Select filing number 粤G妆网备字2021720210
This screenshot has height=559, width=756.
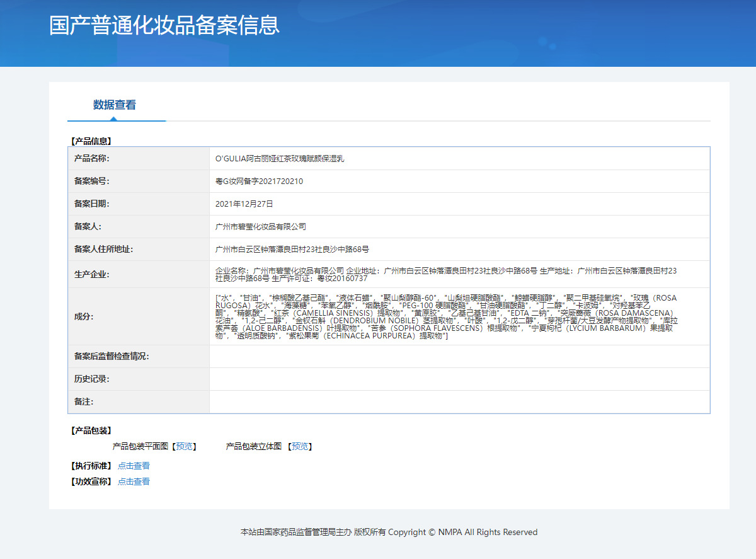coord(259,182)
